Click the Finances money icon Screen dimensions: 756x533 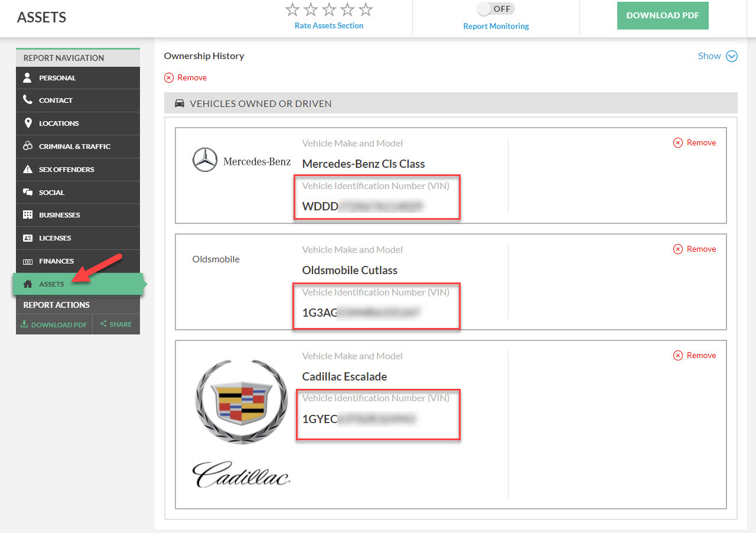[27, 261]
